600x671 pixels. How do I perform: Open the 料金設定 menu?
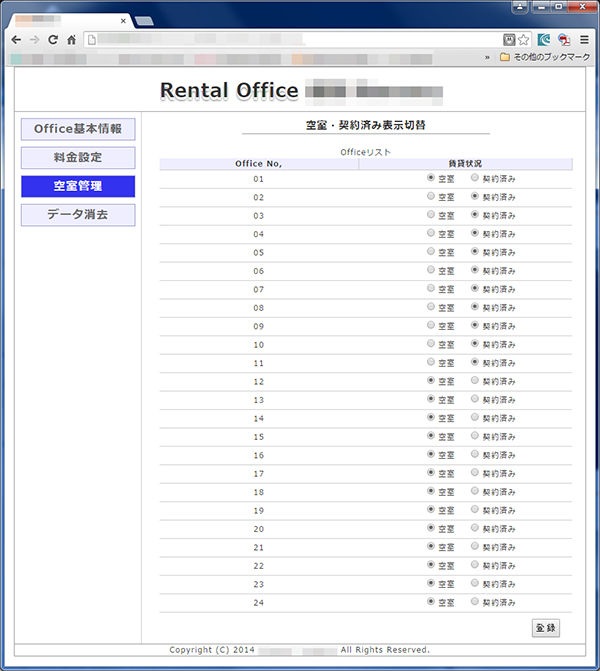78,158
